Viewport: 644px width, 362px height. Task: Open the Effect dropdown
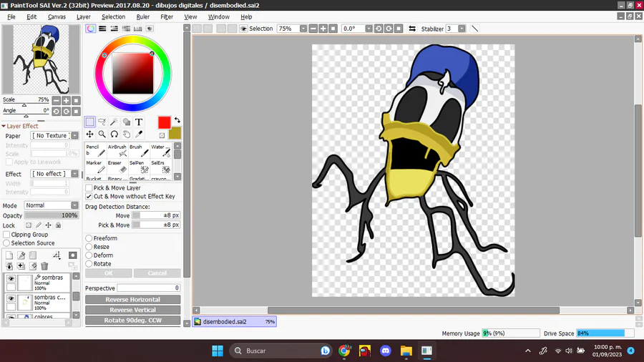pos(74,174)
